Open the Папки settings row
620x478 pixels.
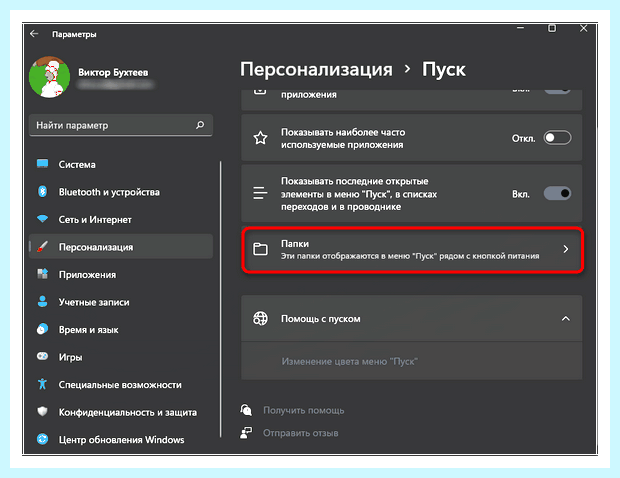(412, 249)
